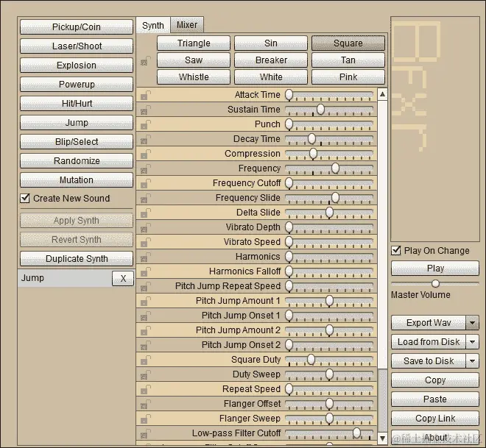This screenshot has height=448, width=486.
Task: Toggle the lock icon for Vibrato Depth
Action: tap(145, 227)
